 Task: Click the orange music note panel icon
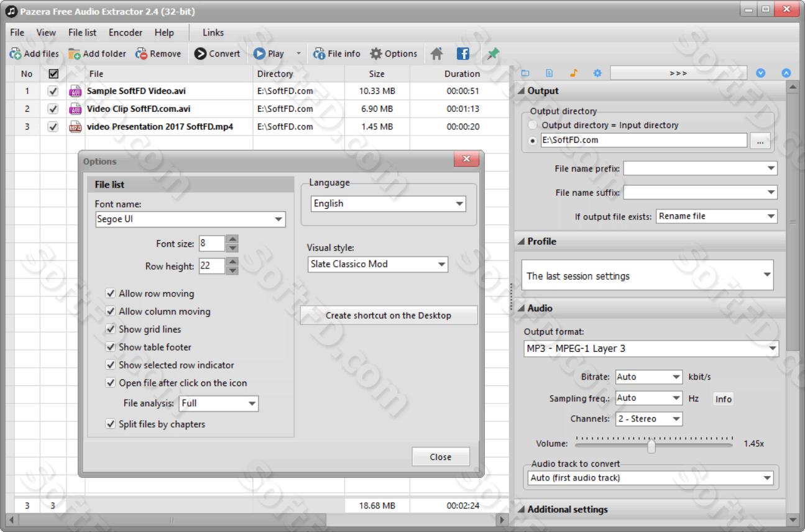tap(573, 73)
